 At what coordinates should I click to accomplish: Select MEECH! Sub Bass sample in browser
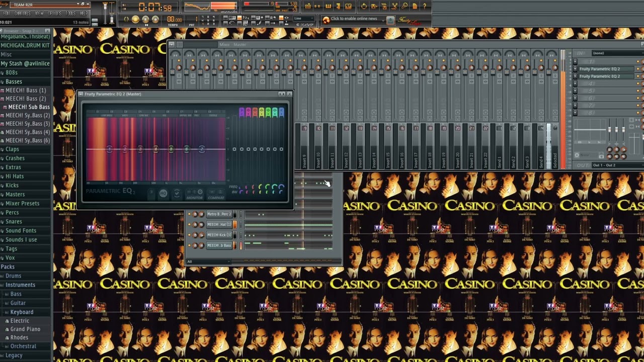click(29, 107)
